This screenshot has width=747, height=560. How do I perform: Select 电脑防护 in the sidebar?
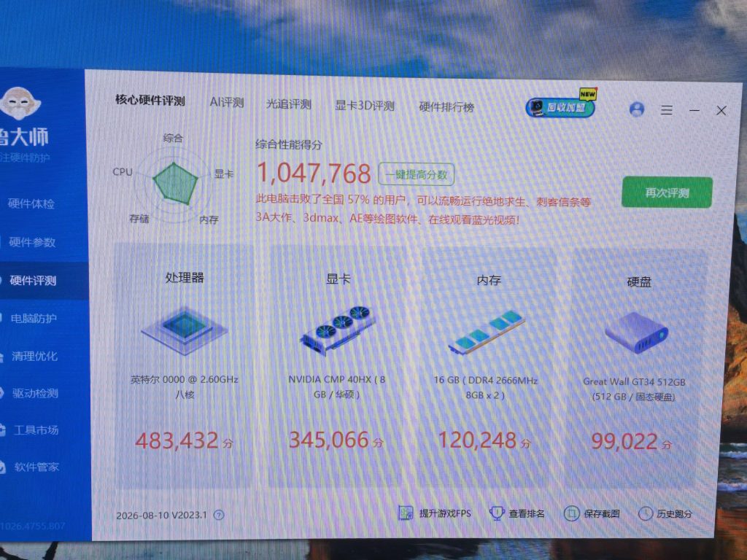(x=34, y=318)
